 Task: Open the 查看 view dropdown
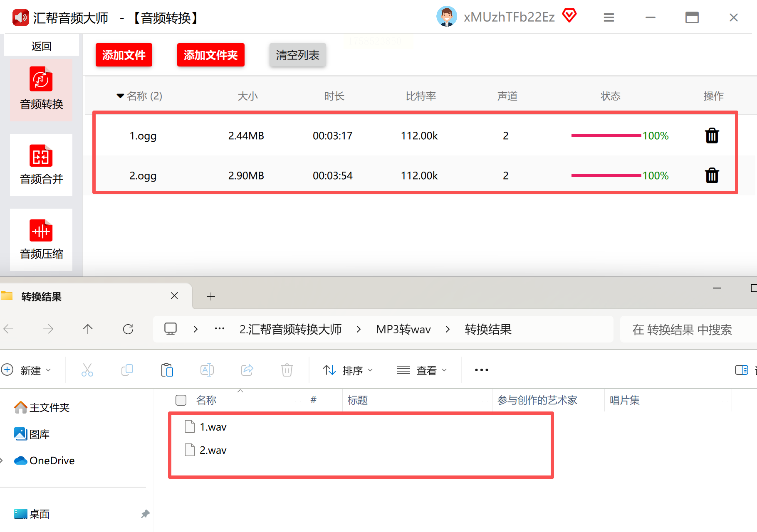pyautogui.click(x=422, y=370)
